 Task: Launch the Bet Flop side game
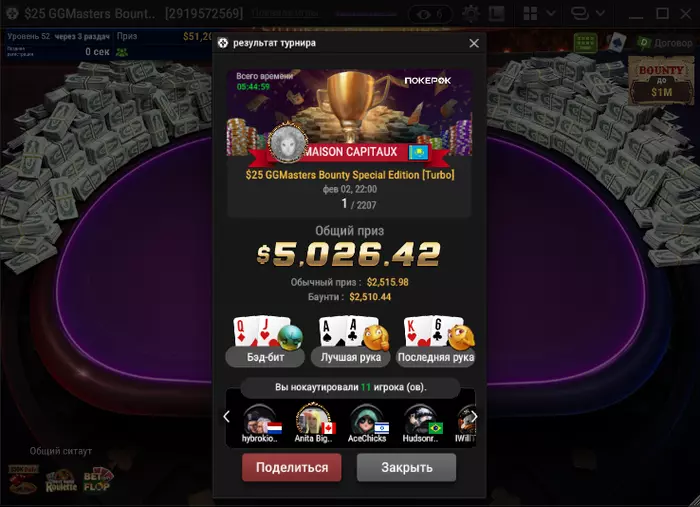pyautogui.click(x=97, y=480)
